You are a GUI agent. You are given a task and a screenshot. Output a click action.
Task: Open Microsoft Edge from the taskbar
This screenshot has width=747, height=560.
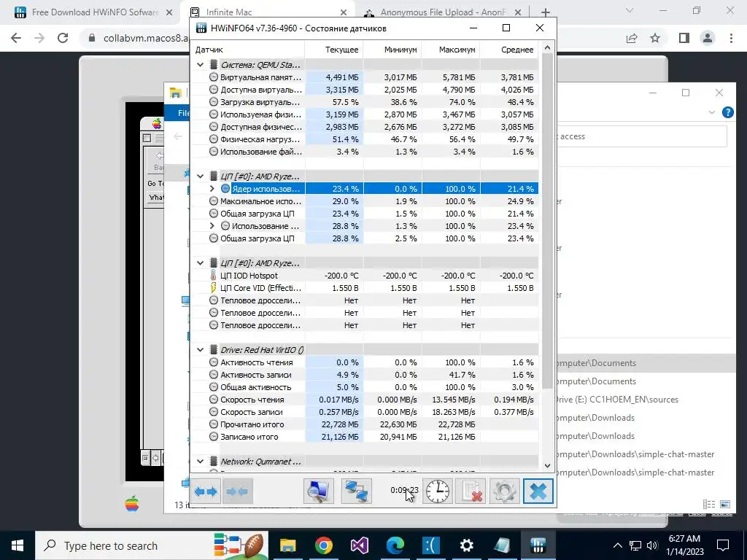point(395,545)
